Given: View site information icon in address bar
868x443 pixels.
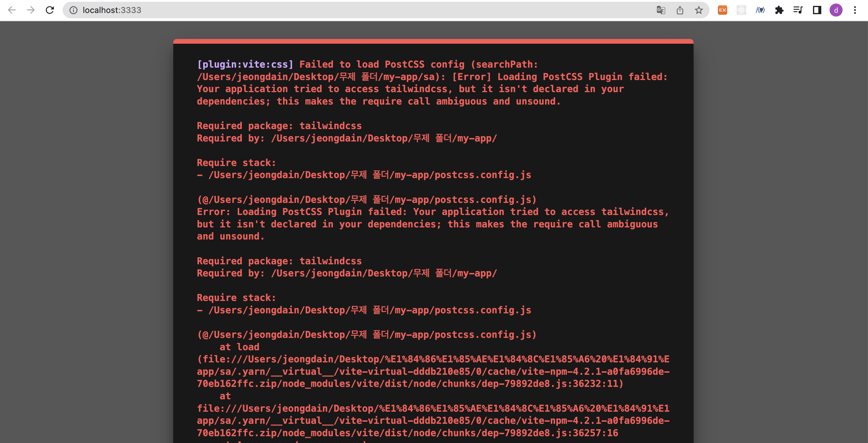Looking at the screenshot, I should click(x=73, y=10).
